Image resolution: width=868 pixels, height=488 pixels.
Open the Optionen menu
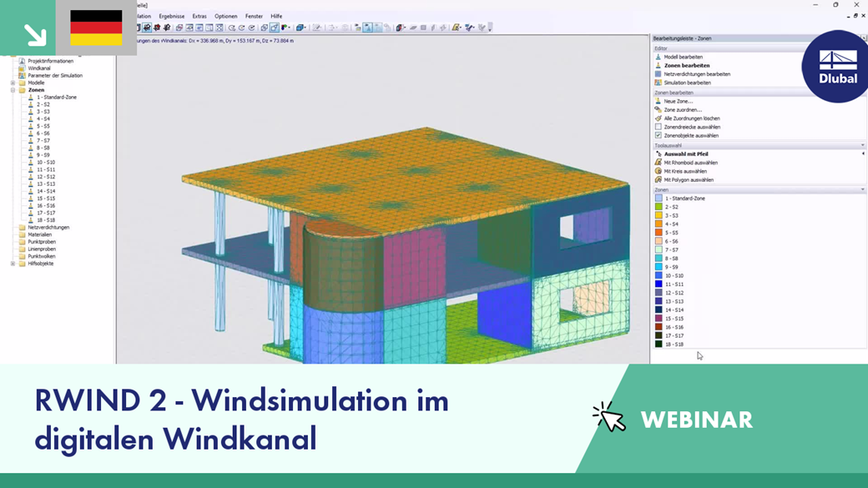point(226,16)
